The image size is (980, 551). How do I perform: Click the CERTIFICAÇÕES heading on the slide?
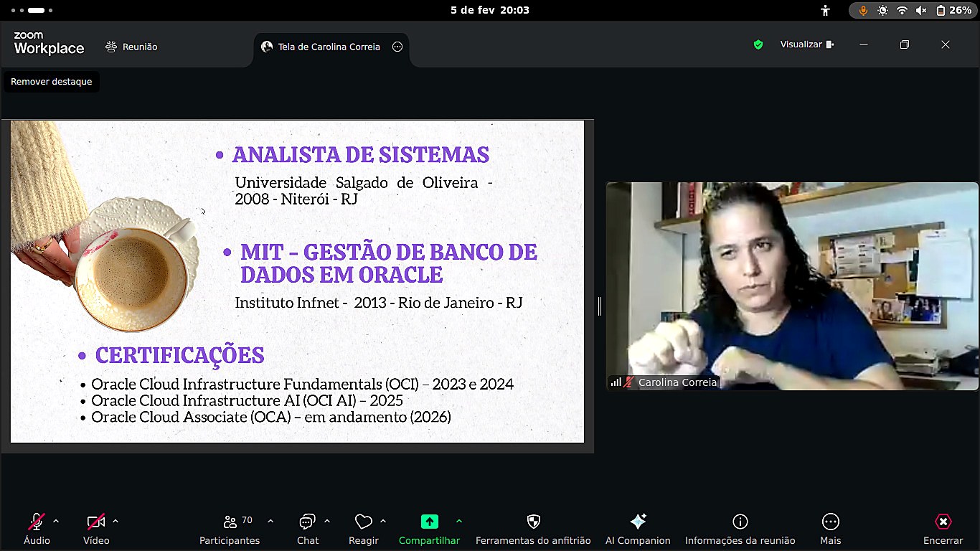[x=180, y=355]
